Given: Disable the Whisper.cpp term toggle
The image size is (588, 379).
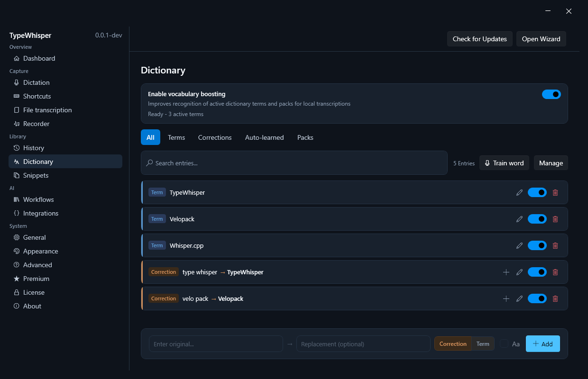Looking at the screenshot, I should (537, 245).
